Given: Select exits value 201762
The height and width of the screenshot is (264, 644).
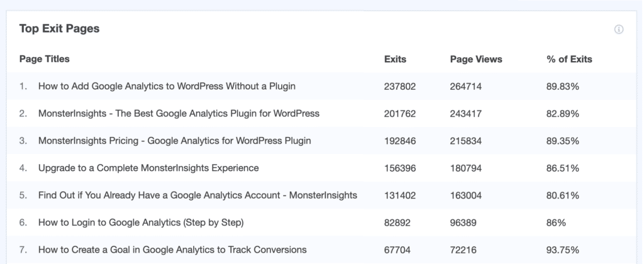Looking at the screenshot, I should coord(400,114).
